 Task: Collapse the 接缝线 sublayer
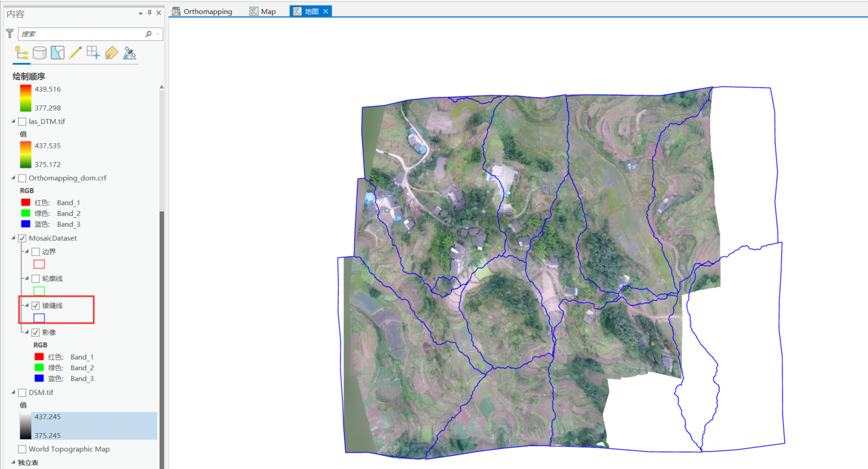(26, 305)
